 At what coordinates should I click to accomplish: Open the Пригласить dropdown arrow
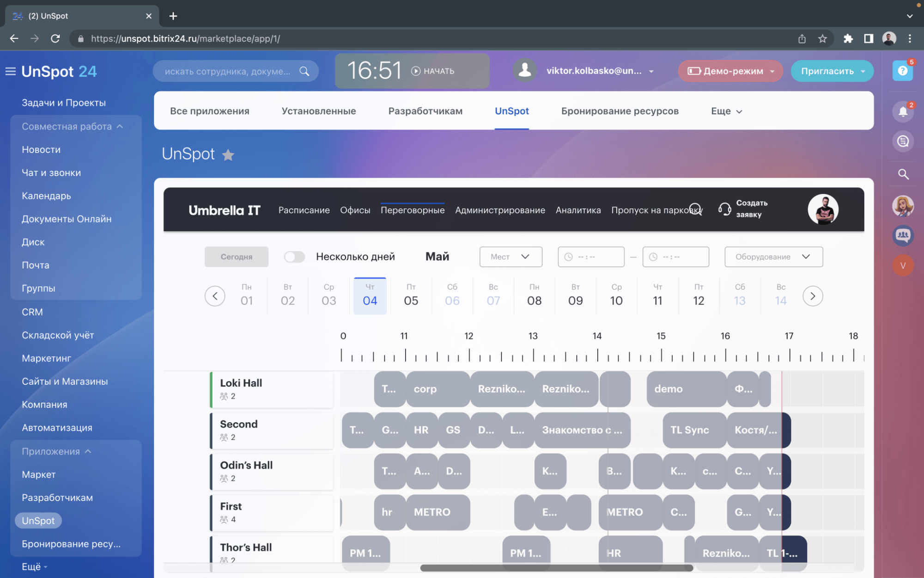pos(863,72)
